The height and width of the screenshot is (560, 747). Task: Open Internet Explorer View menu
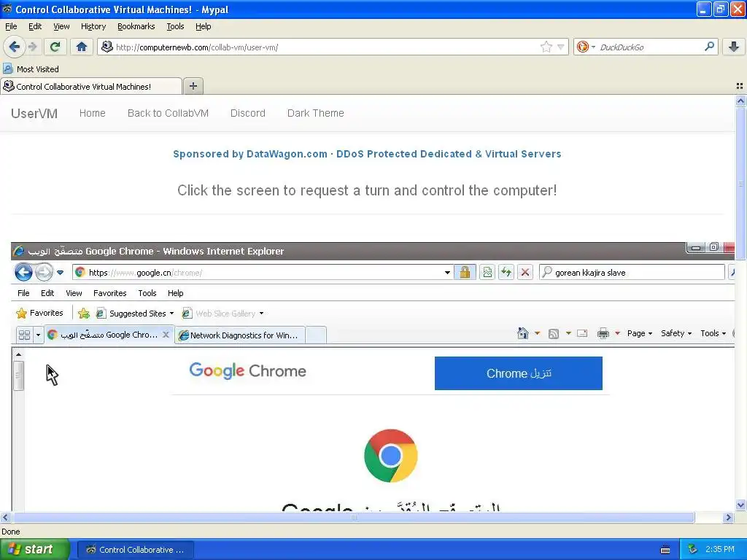tap(74, 293)
